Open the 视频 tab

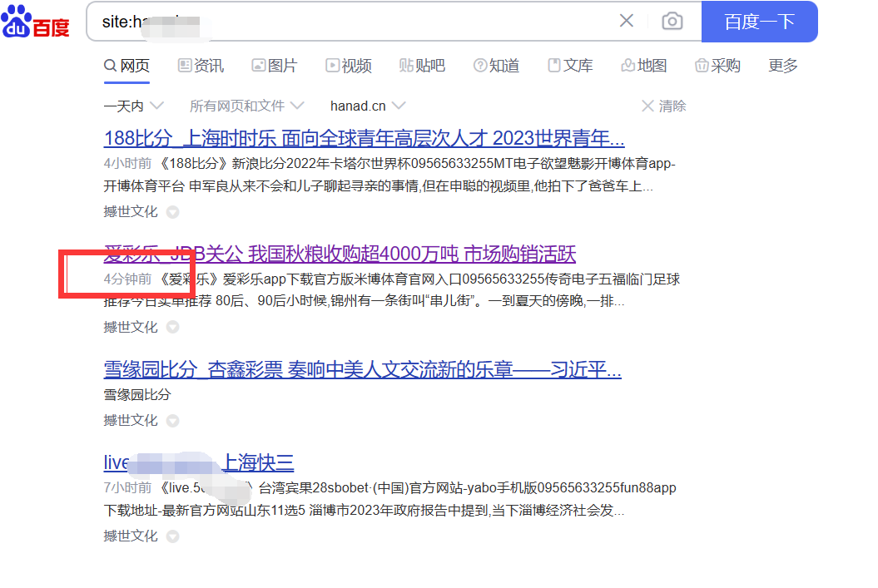coord(349,66)
